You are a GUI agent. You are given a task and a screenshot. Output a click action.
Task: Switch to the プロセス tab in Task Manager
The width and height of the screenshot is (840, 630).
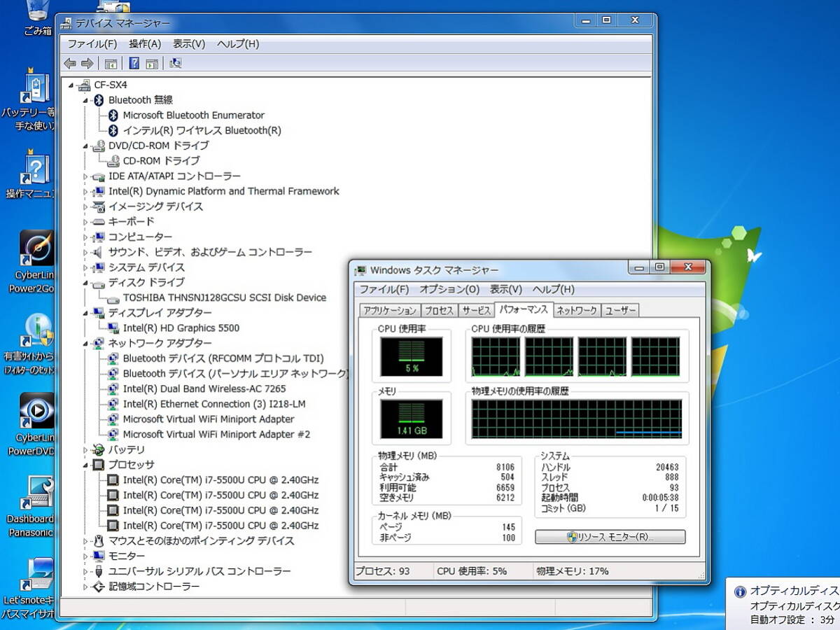pyautogui.click(x=439, y=310)
